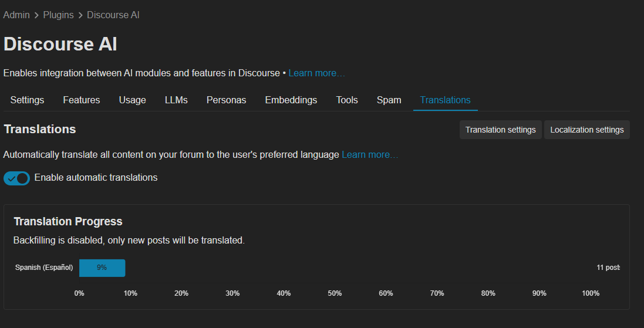Open the Features tab
Image resolution: width=644 pixels, height=328 pixels.
point(82,100)
